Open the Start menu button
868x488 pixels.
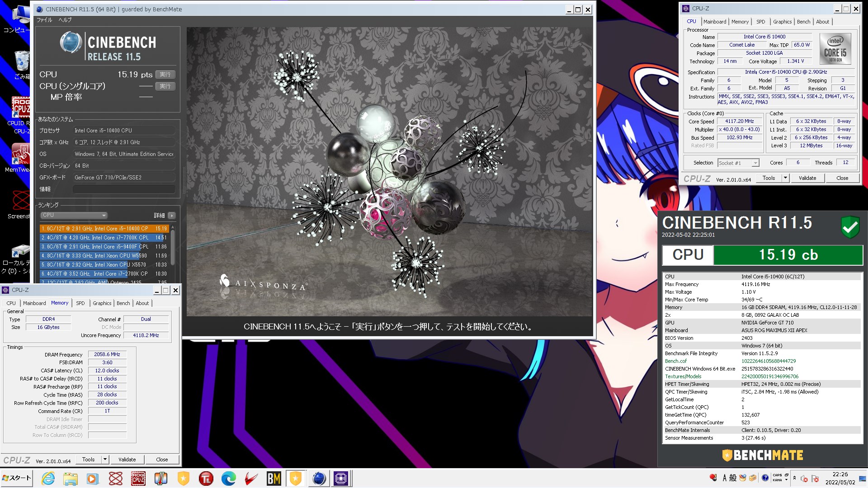click(x=17, y=478)
